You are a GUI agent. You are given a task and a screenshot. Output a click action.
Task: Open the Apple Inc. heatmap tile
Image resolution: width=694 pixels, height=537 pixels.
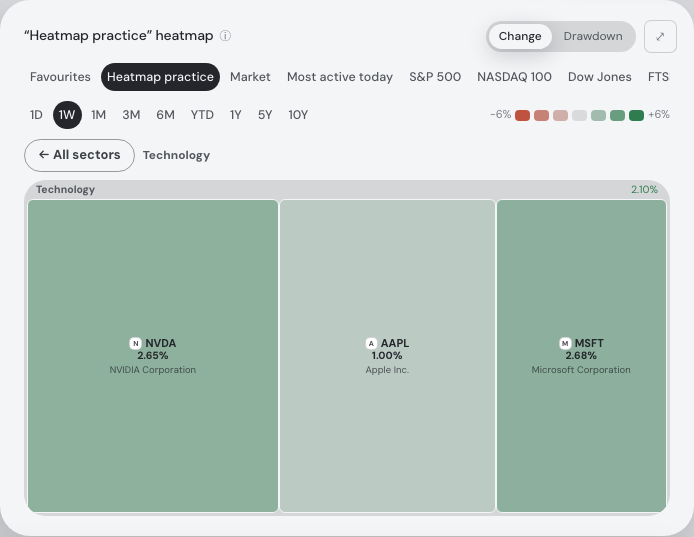tap(387, 356)
